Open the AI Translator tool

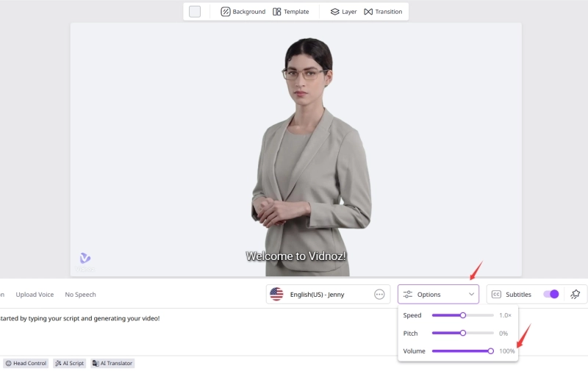(x=112, y=363)
